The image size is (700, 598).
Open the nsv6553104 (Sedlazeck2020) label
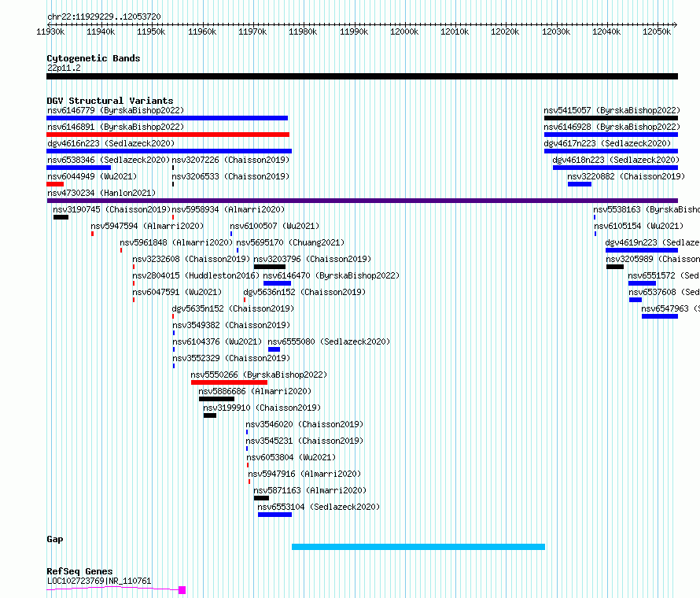319,507
